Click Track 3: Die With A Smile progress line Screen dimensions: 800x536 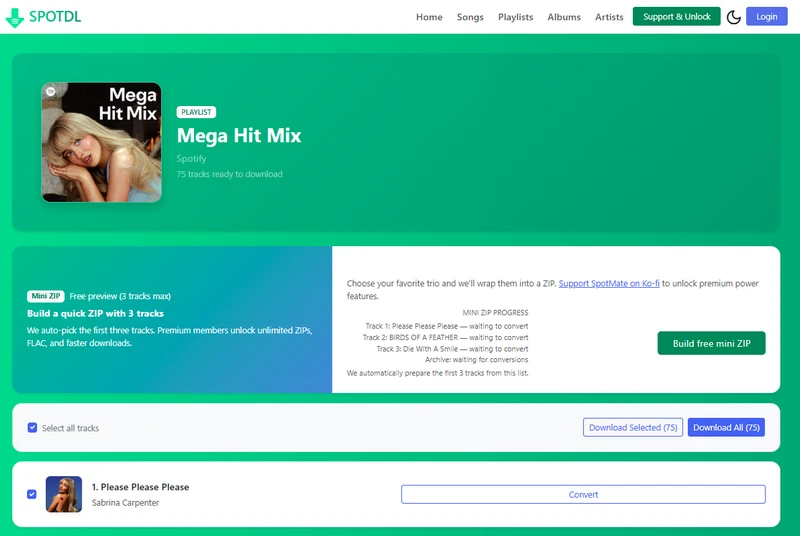pos(452,349)
